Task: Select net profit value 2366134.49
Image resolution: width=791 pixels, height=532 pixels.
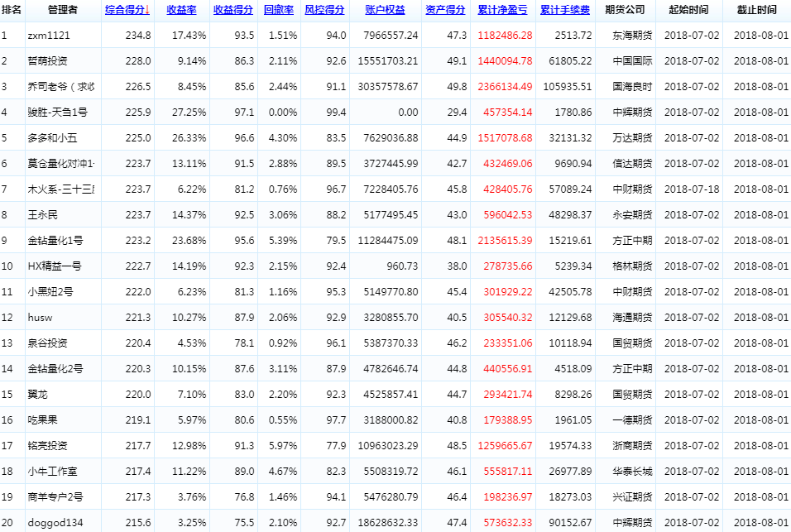Action: coord(505,87)
